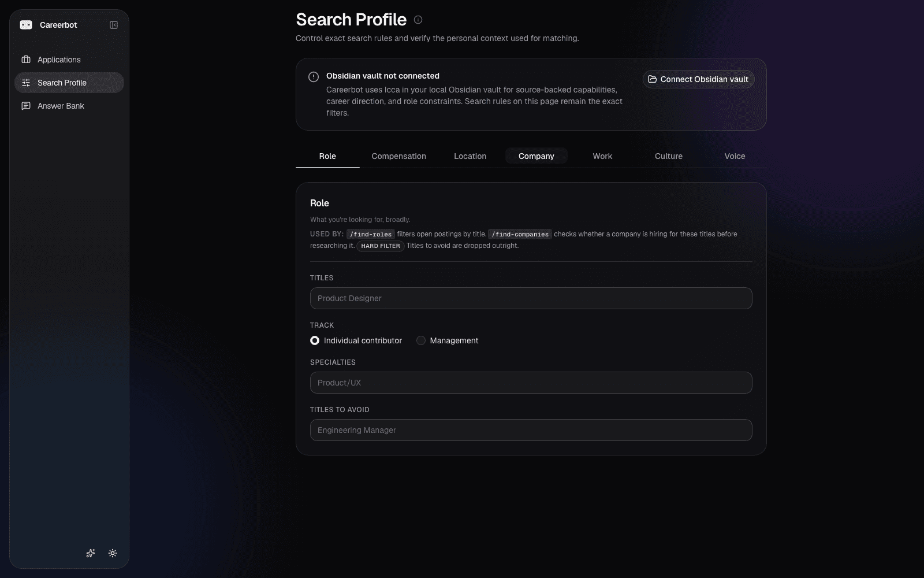Switch to the Location tab
This screenshot has width=924, height=578.
tap(470, 156)
